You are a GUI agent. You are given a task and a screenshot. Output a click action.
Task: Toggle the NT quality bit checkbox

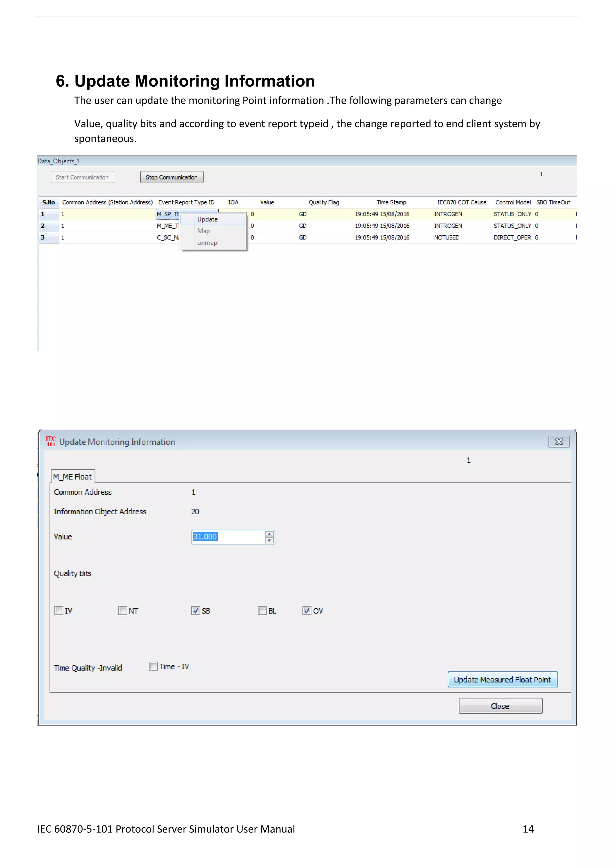tap(123, 611)
